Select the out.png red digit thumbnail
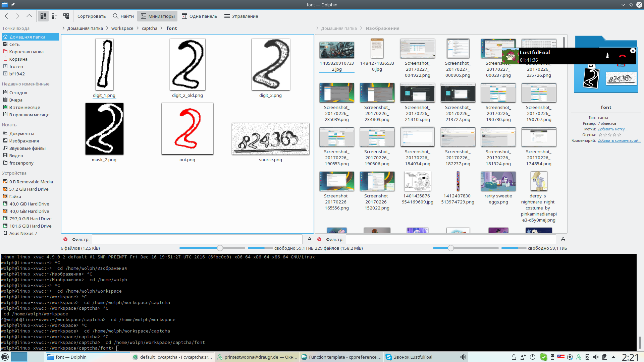This screenshot has height=362, width=644. click(187, 129)
